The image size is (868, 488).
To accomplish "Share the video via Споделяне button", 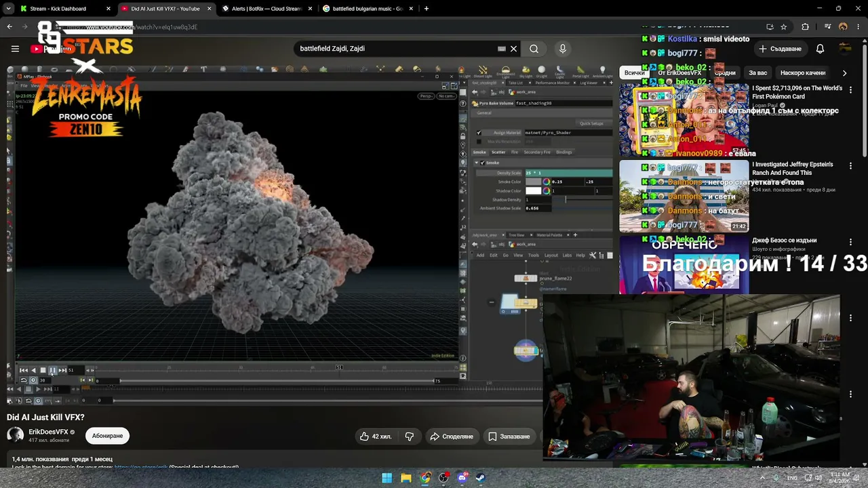I will 452,436.
